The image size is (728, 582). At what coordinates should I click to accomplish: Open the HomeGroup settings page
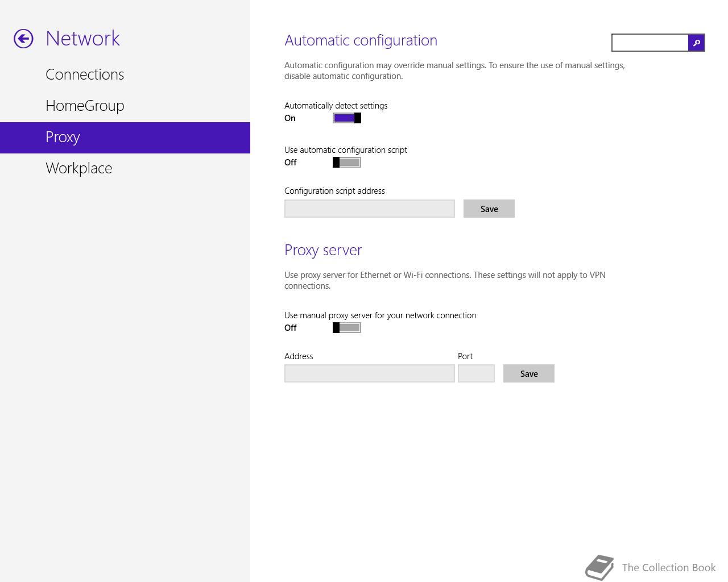[125, 106]
